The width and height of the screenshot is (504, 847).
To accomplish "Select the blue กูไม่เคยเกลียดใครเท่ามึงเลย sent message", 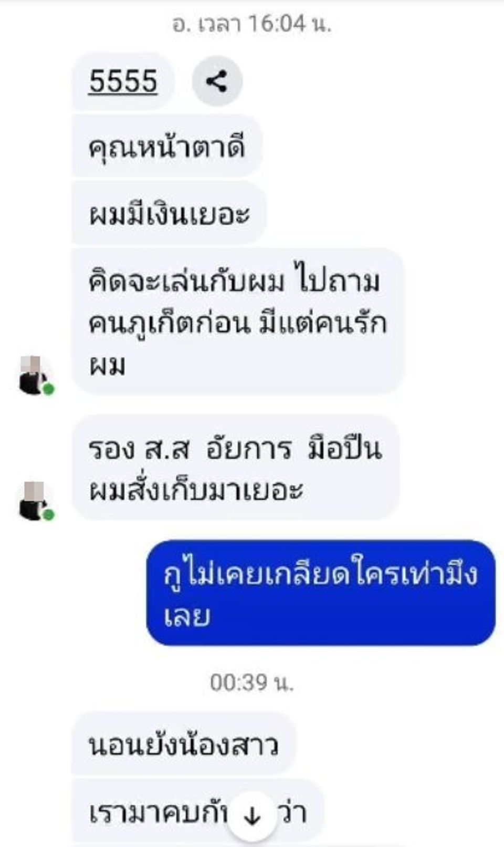I will click(321, 593).
